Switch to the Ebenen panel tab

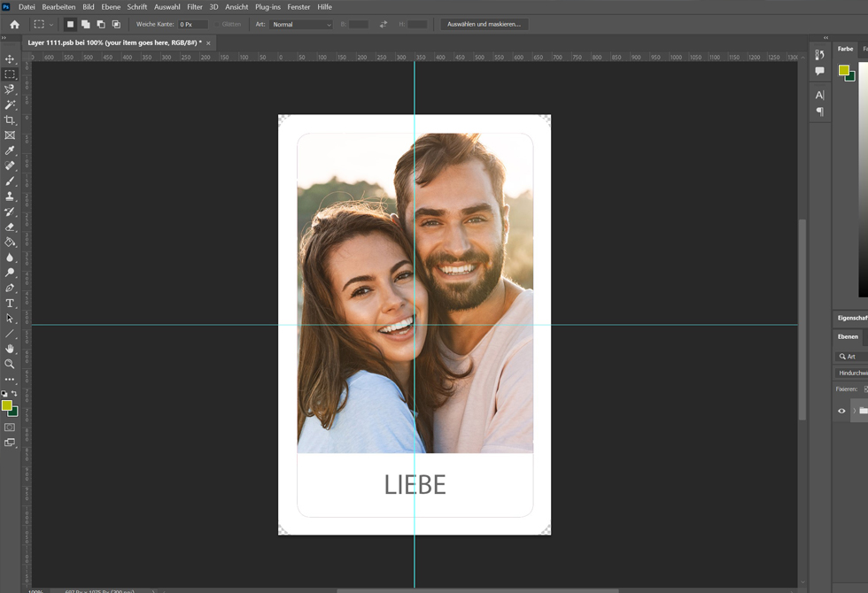[x=848, y=337]
